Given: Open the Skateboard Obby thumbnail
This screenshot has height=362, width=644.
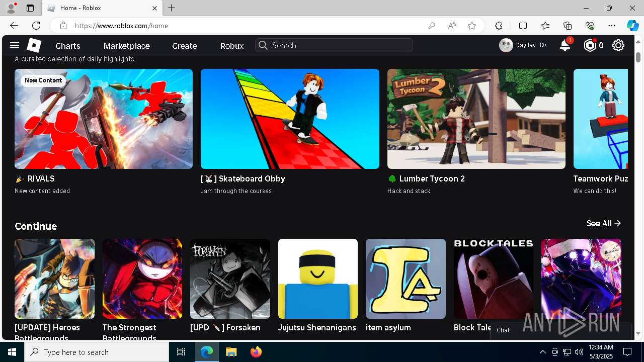Looking at the screenshot, I should point(290,119).
